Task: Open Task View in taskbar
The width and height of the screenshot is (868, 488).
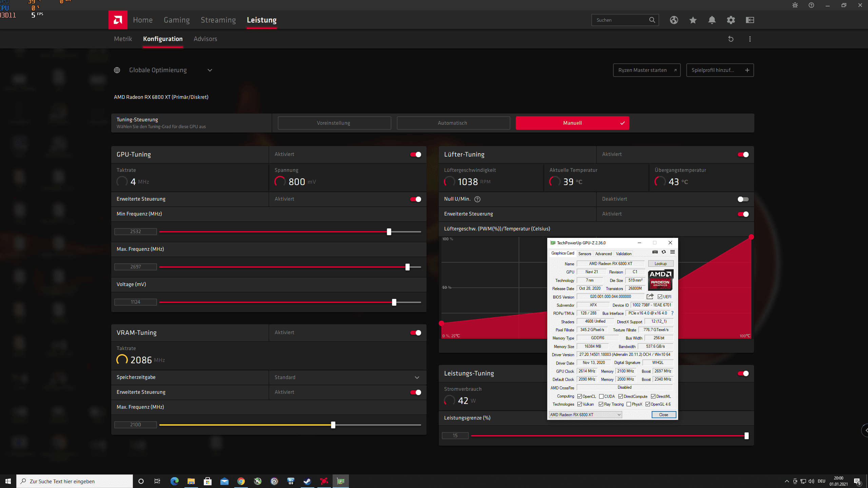Action: pos(157,481)
